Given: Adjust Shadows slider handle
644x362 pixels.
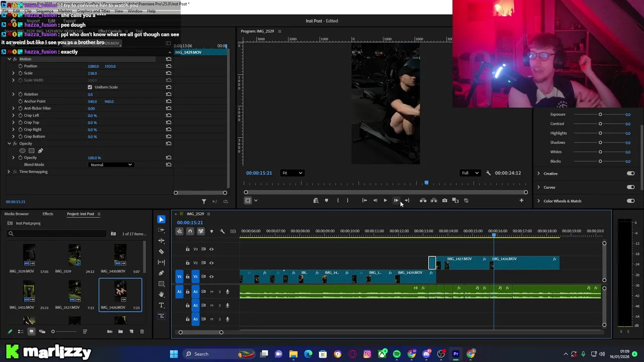Looking at the screenshot, I should tap(600, 142).
